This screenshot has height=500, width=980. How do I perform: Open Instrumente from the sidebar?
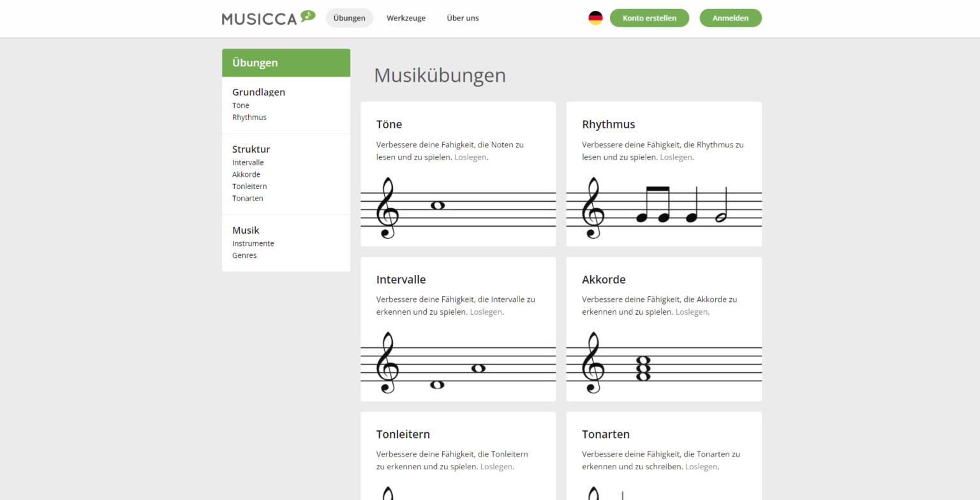coord(253,243)
